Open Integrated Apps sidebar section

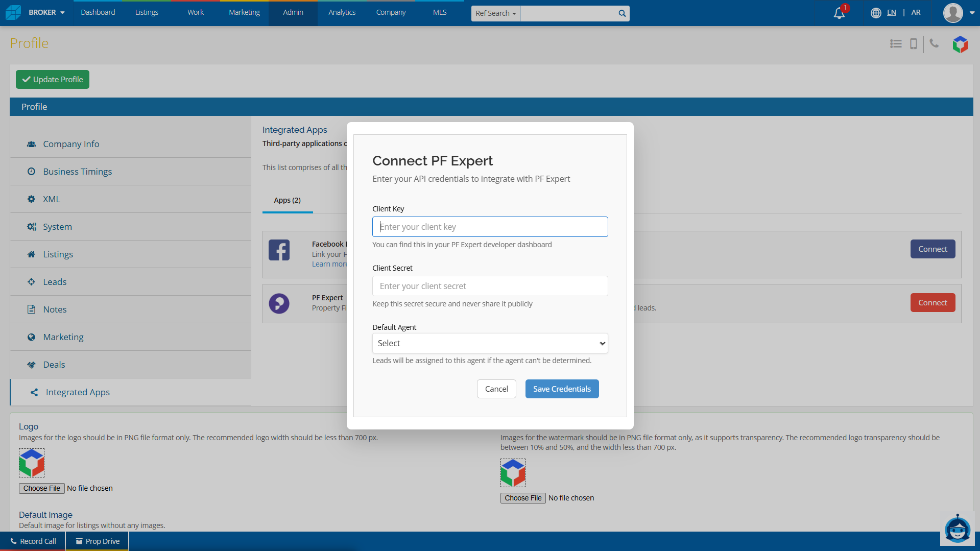click(x=130, y=392)
